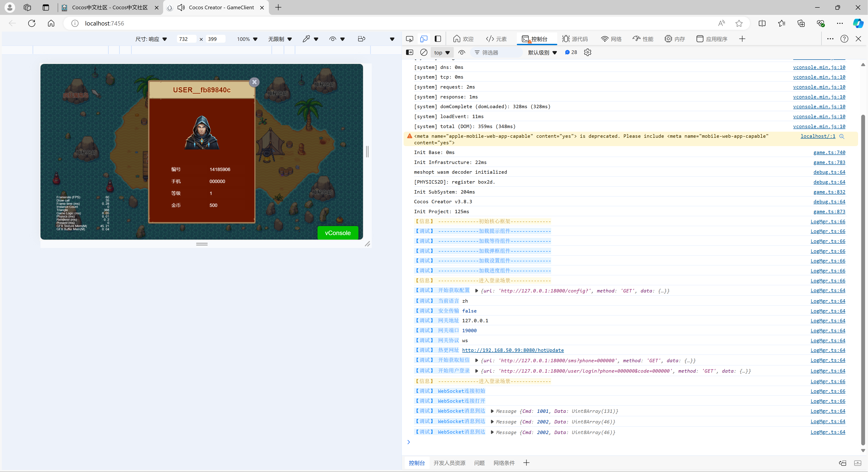Toggle the console sidebar panel icon
This screenshot has width=868, height=472.
pos(409,52)
